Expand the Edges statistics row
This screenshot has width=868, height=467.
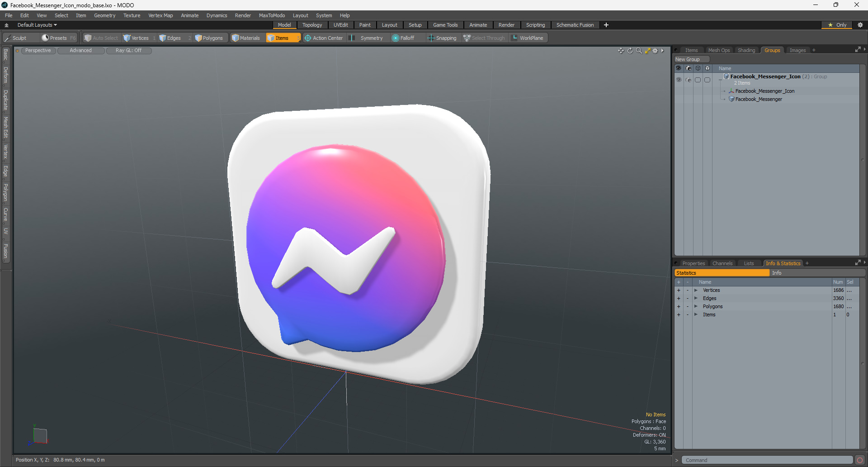point(696,298)
